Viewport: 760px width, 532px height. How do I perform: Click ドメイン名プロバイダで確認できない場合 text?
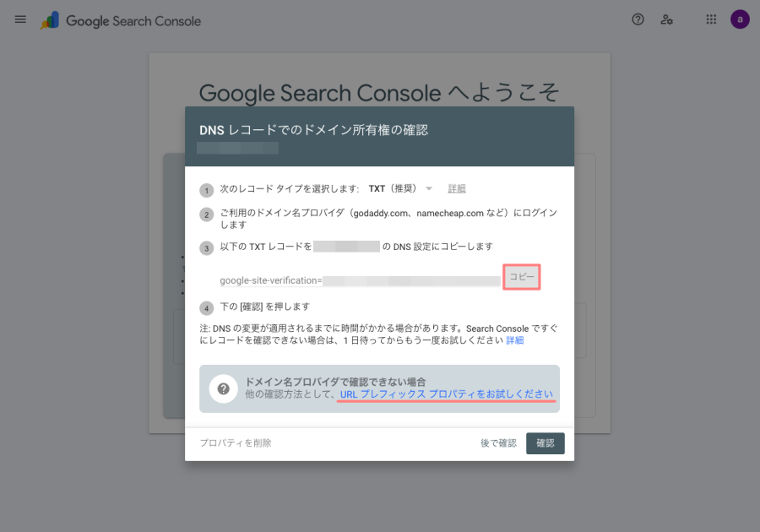(x=335, y=382)
